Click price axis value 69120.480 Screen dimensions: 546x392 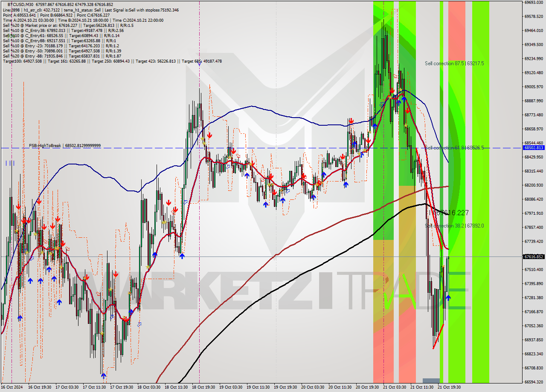click(x=533, y=72)
